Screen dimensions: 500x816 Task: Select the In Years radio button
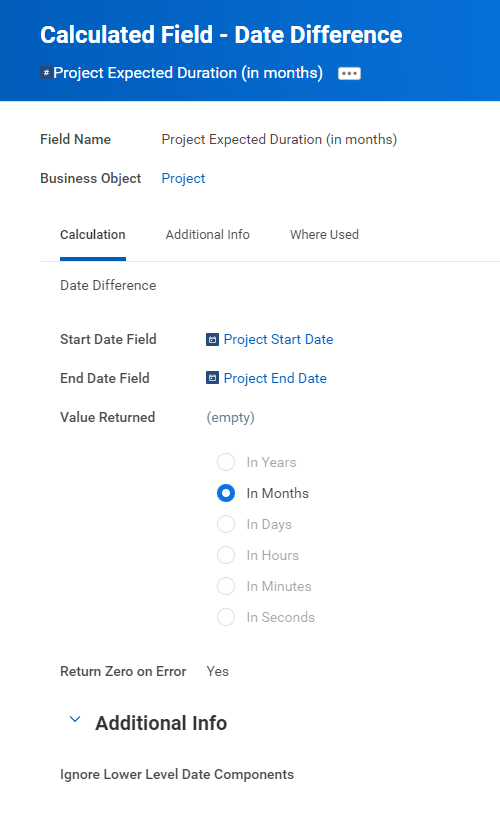[226, 462]
